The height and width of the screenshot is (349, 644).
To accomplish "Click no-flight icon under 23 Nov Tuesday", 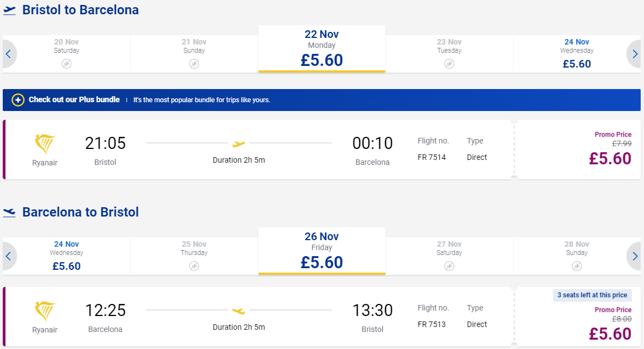I will point(449,64).
